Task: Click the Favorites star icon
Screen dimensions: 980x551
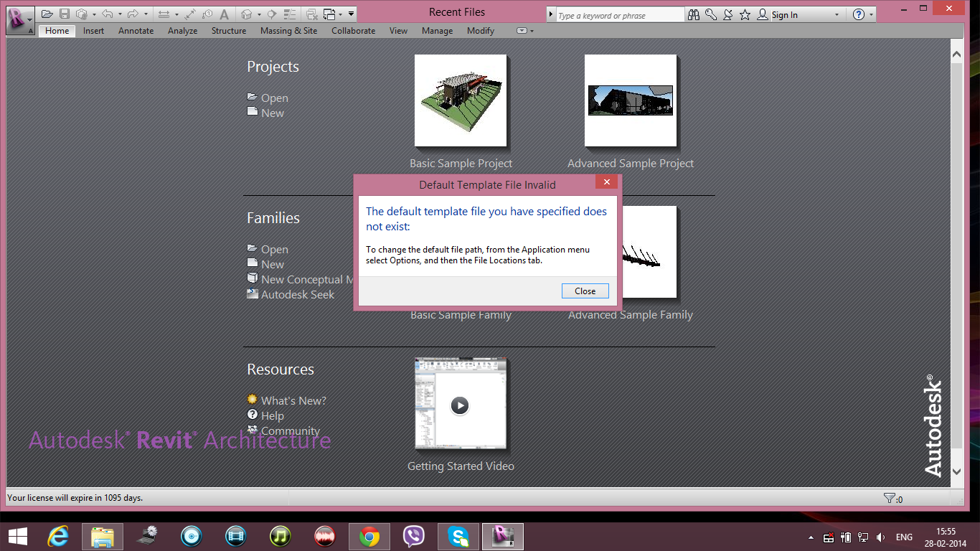Action: (x=745, y=14)
